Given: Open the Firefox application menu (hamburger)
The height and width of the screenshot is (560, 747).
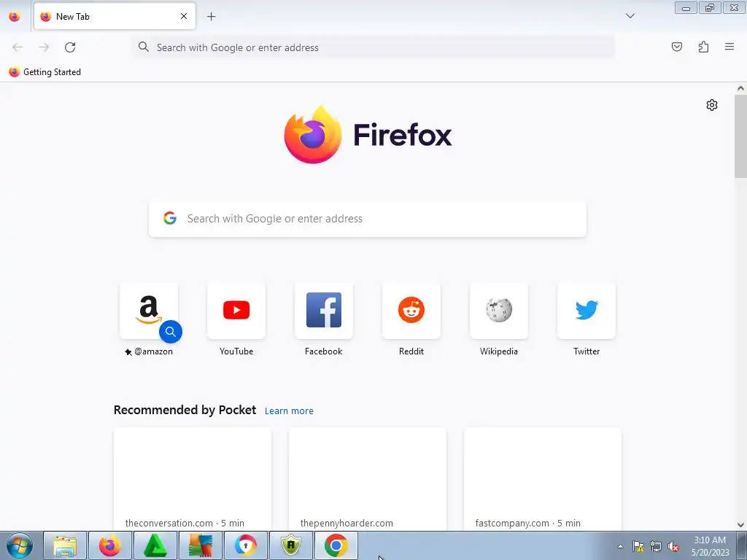Looking at the screenshot, I should coord(729,47).
